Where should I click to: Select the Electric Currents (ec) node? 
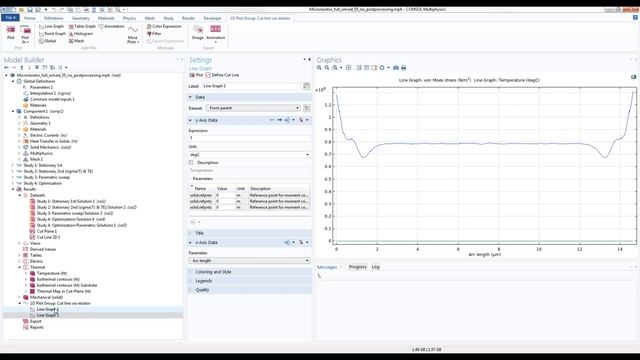point(48,135)
